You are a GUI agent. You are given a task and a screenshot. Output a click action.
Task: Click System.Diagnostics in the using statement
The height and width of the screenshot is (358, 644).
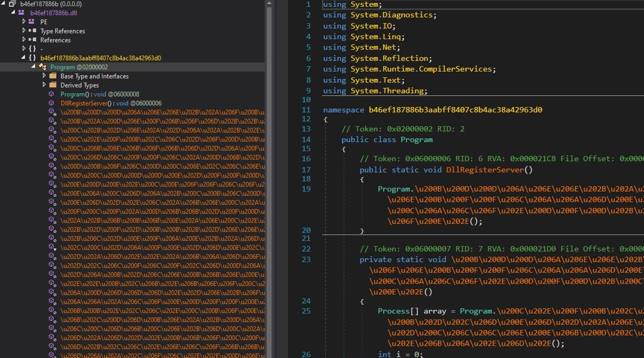[x=391, y=15]
